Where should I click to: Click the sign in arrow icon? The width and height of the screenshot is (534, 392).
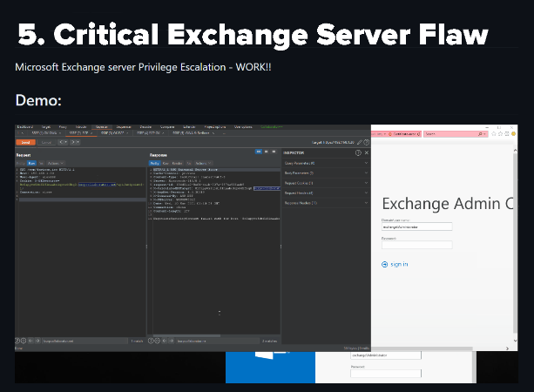pyautogui.click(x=385, y=264)
